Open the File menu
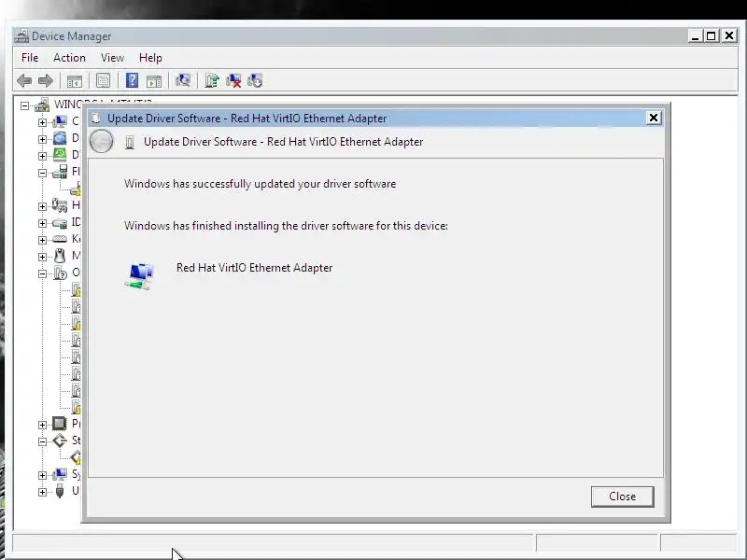This screenshot has height=560, width=747. 30,58
